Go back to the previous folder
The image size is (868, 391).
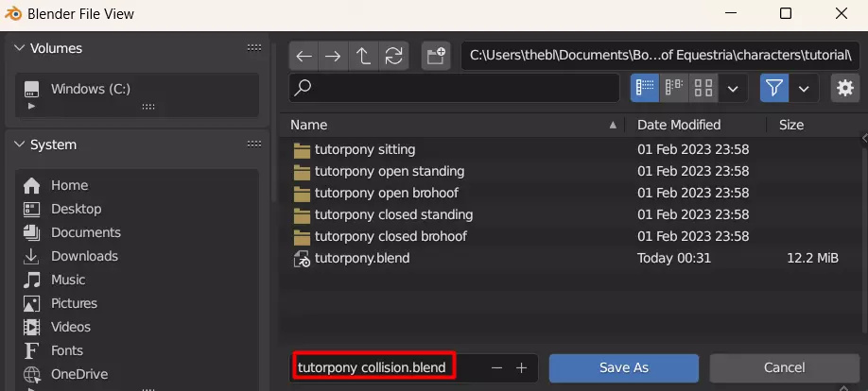[x=304, y=56]
